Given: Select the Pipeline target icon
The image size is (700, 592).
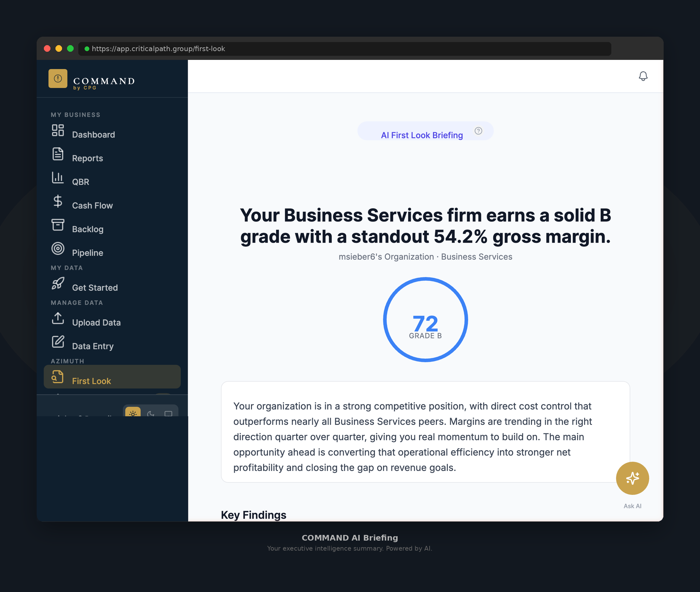Looking at the screenshot, I should tap(58, 249).
